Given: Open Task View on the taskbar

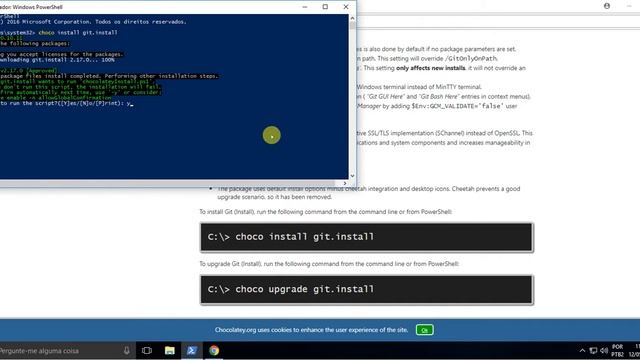Looking at the screenshot, I should pyautogui.click(x=147, y=351).
